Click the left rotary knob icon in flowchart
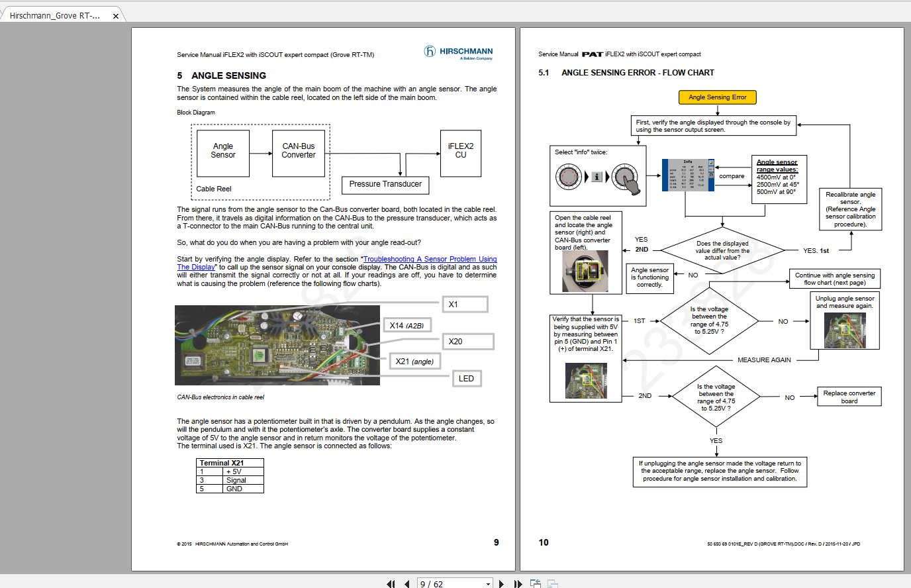Screen dimensions: 911x588 (568, 177)
